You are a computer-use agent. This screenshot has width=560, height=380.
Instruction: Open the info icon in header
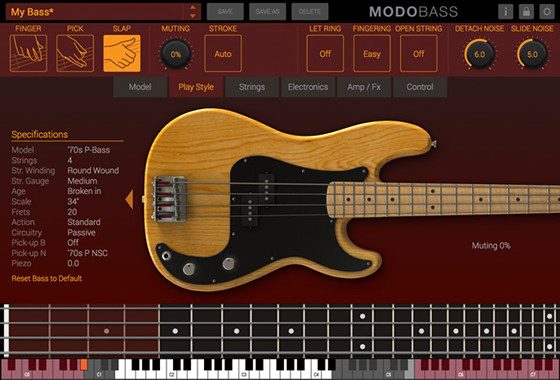(x=506, y=12)
